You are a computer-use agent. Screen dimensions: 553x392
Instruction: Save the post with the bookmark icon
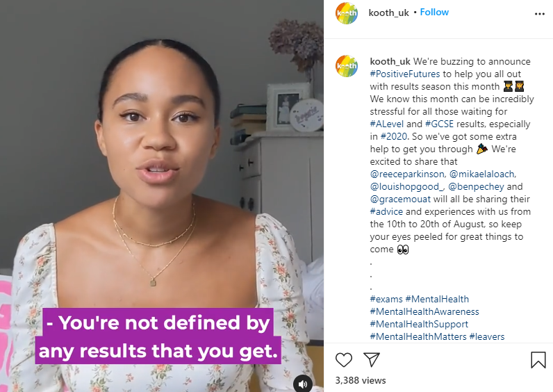click(x=538, y=359)
